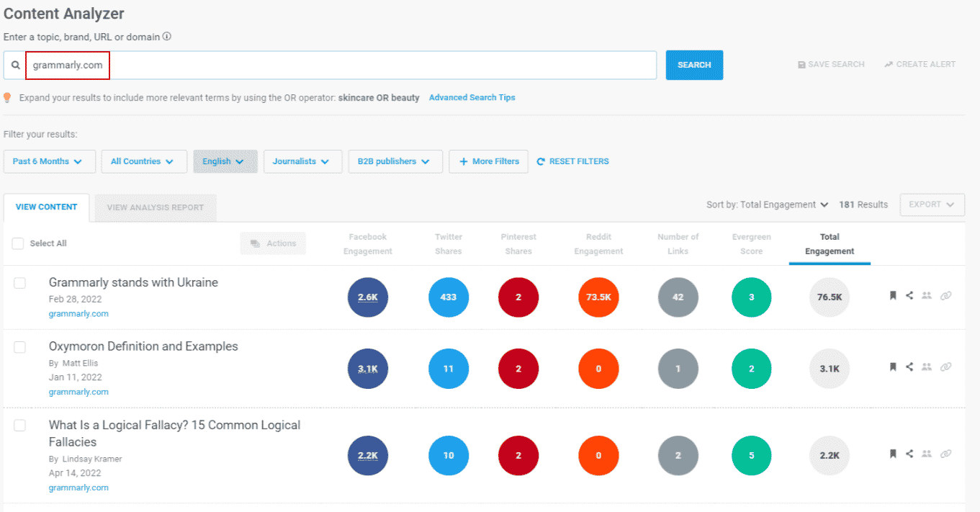Screen dimensions: 980x512
Task: Open the 'Oxymoron Definition and Examples' title
Action: 143,346
